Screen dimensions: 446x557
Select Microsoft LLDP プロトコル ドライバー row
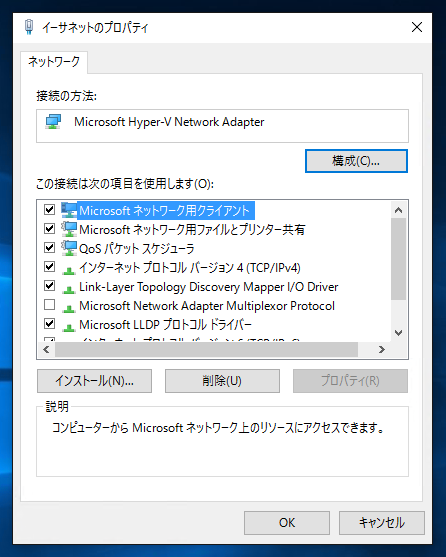tap(165, 325)
